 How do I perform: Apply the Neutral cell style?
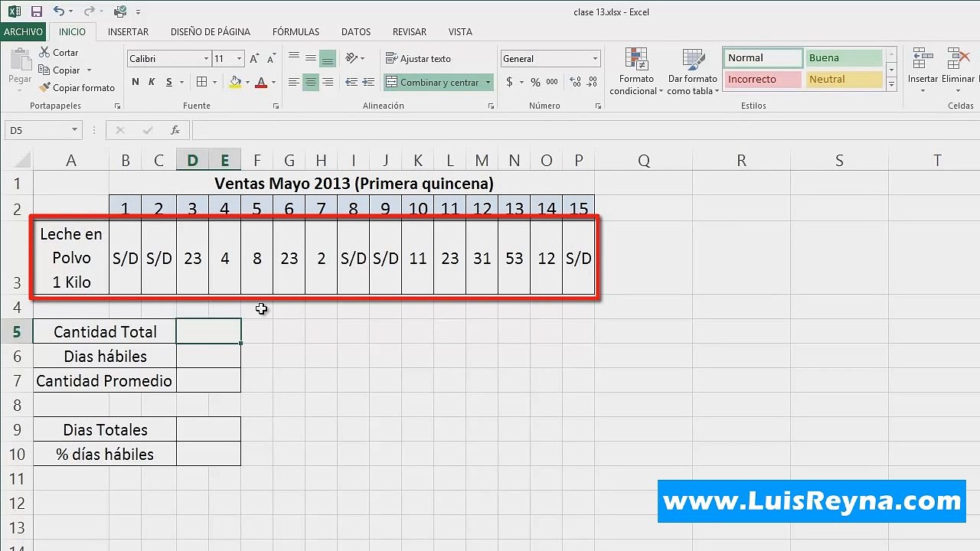click(844, 80)
